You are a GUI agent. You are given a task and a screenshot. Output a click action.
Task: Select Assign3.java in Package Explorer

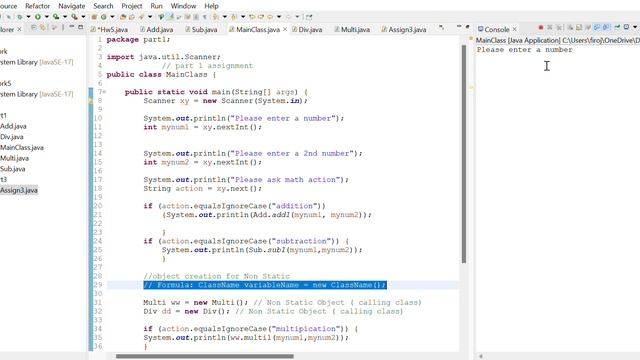pos(19,190)
